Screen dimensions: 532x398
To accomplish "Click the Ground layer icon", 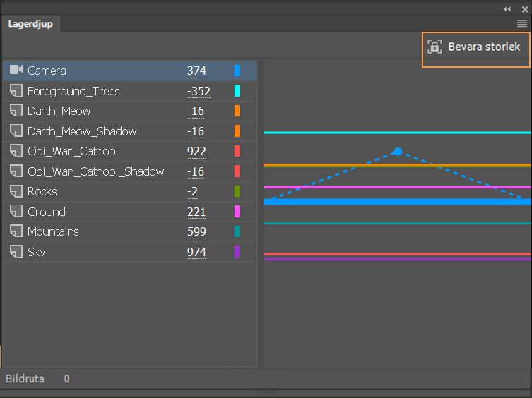I will (16, 212).
